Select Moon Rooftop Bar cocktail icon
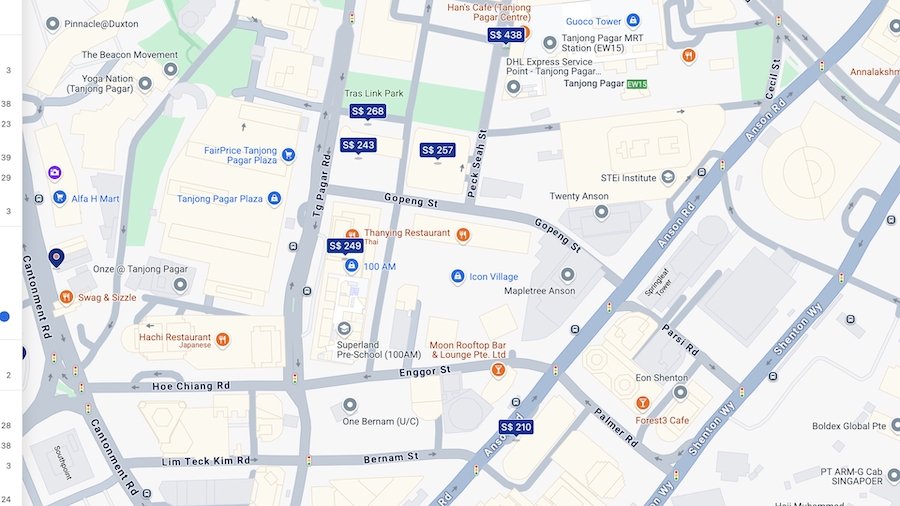 [498, 369]
